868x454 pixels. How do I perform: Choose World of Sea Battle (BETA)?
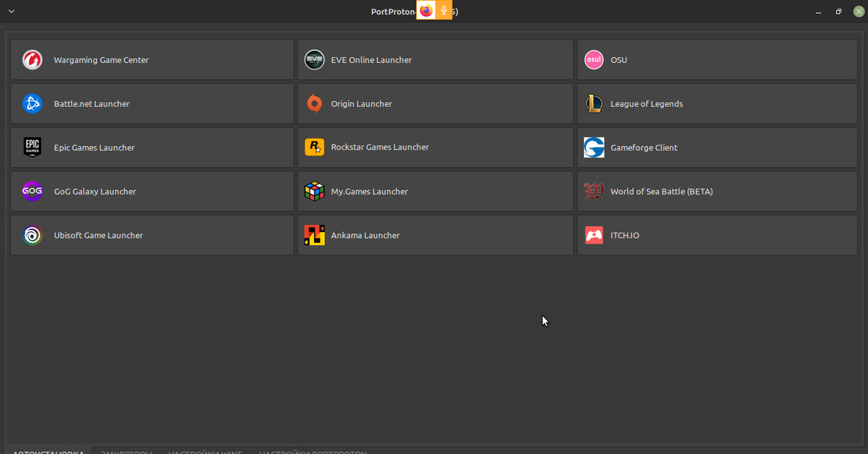718,192
